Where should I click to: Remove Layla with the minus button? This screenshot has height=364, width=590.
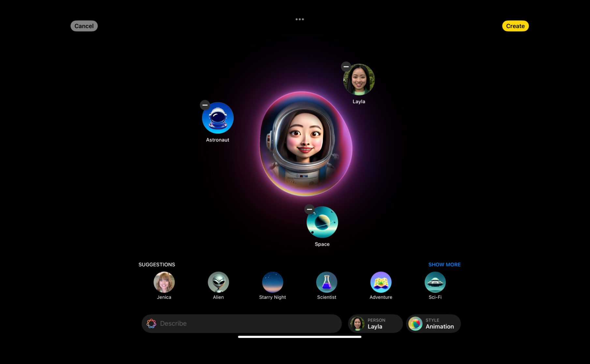(346, 67)
